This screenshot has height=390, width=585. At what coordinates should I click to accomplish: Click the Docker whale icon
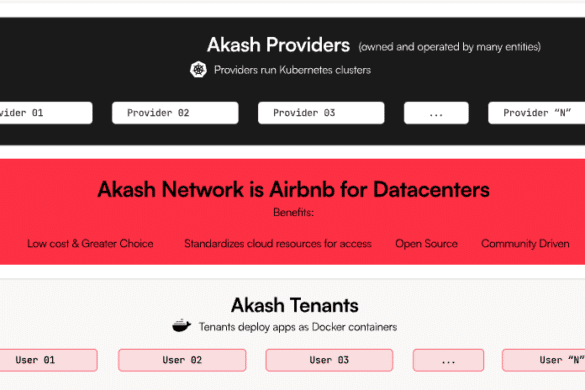182,326
